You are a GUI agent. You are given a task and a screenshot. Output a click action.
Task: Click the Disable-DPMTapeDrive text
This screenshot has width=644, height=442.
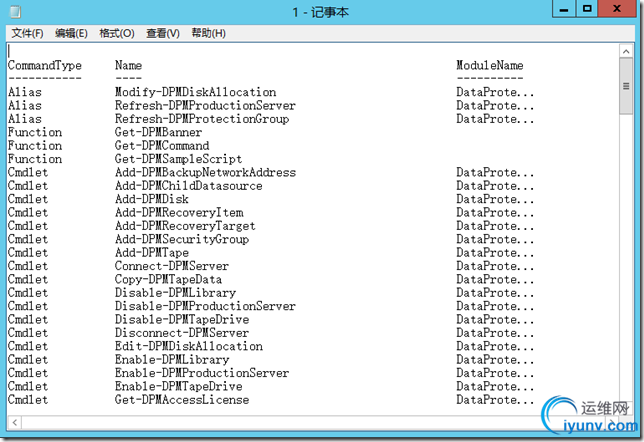click(182, 319)
